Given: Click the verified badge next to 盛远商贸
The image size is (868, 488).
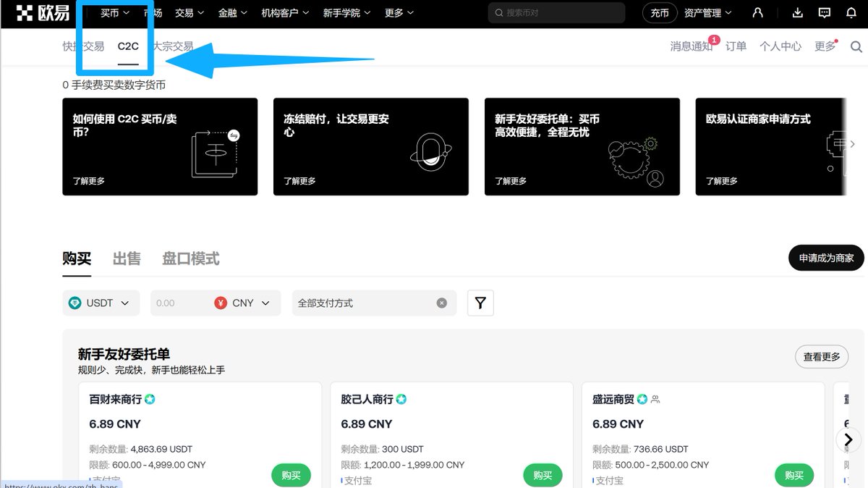Looking at the screenshot, I should point(642,399).
